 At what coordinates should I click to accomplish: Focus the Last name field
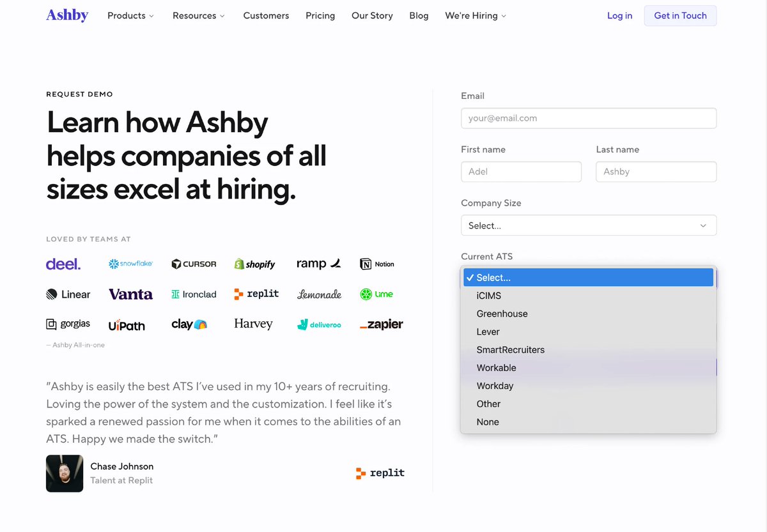point(656,172)
